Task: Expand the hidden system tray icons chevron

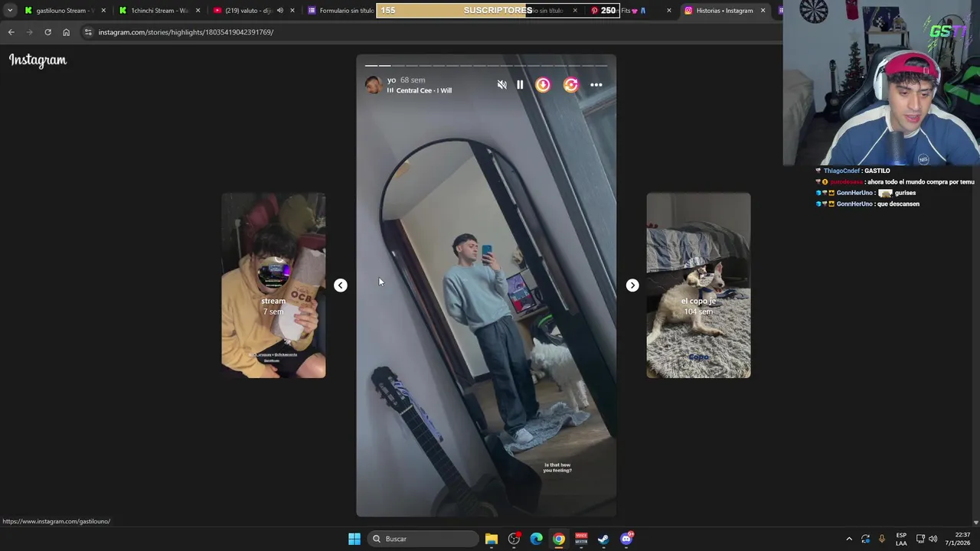Action: [x=849, y=539]
